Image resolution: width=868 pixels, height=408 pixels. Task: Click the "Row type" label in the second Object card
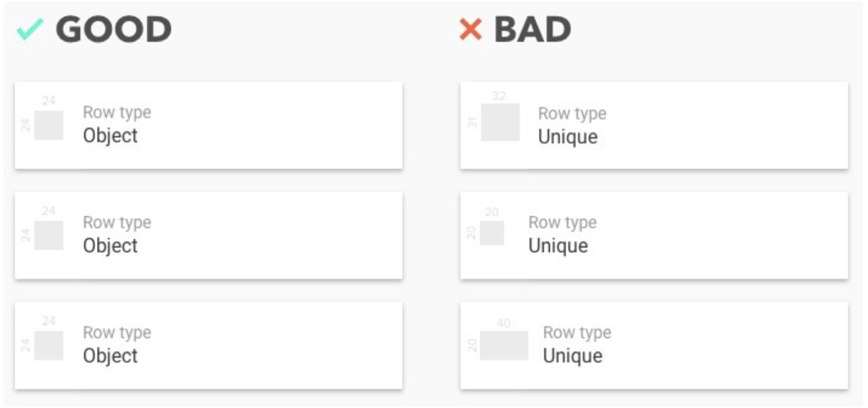(117, 223)
